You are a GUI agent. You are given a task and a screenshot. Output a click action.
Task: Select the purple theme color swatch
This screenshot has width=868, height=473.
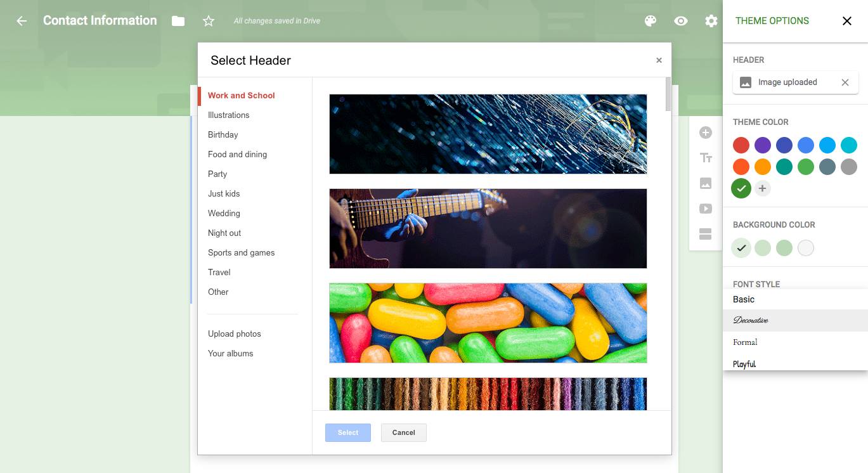(x=762, y=145)
